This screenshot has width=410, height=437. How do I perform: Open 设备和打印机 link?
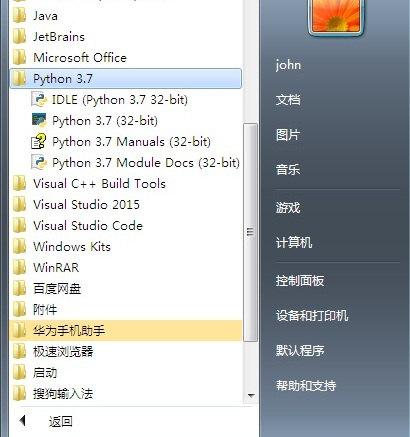tap(312, 316)
